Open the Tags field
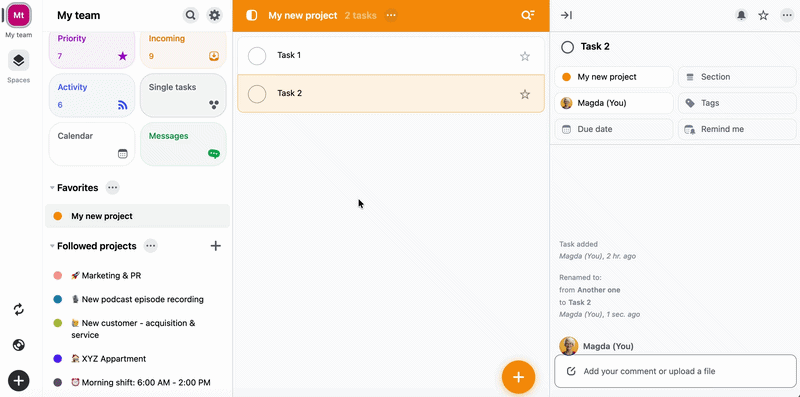 737,103
